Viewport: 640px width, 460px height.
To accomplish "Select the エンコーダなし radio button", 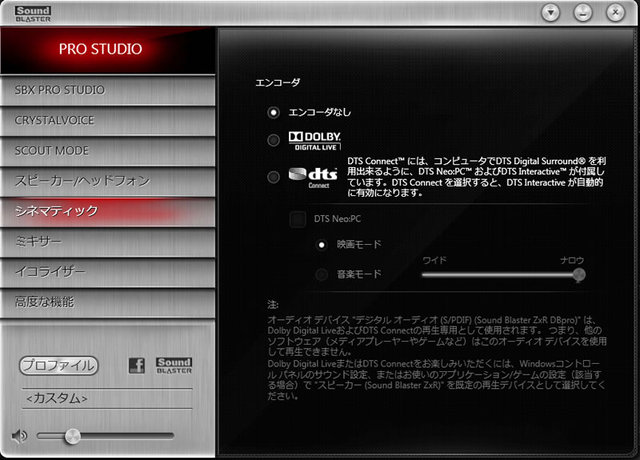I will coord(273,112).
